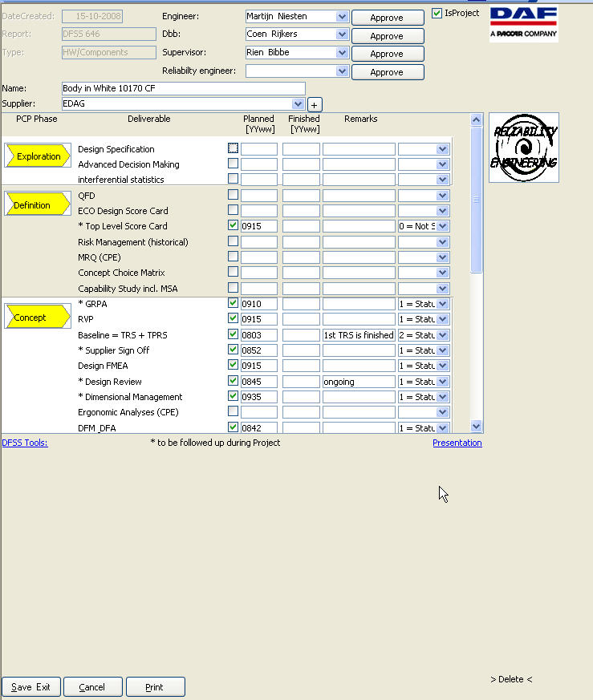Click the Save Exit button
Image resolution: width=593 pixels, height=700 pixels.
coord(30,687)
